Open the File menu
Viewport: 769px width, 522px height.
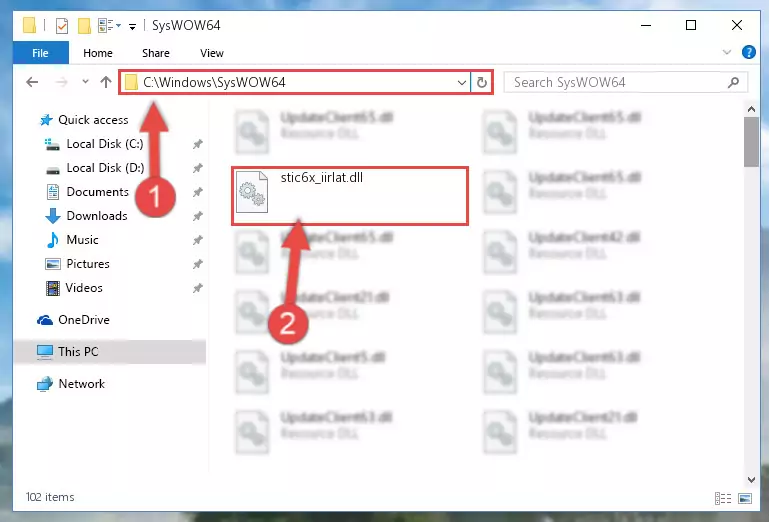point(41,53)
